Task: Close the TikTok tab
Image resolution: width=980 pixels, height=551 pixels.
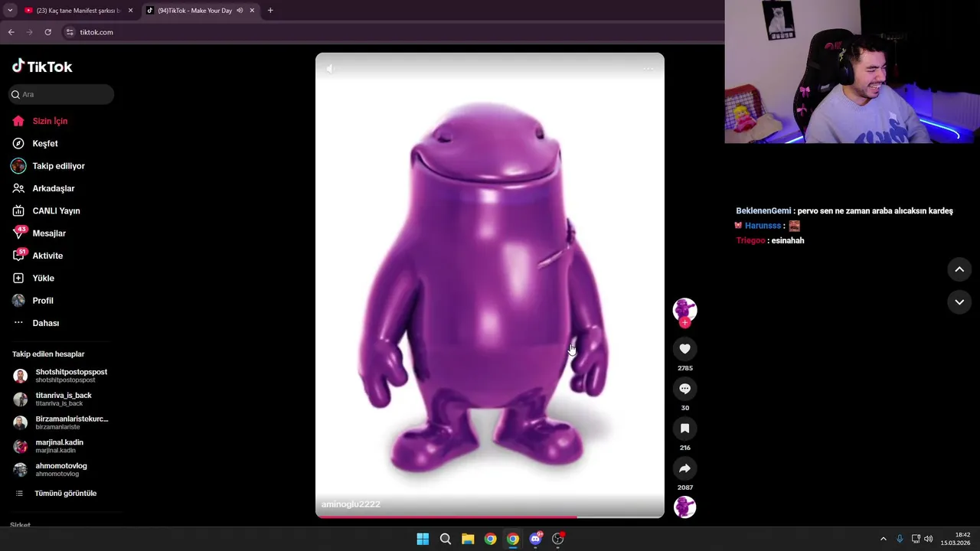Action: tap(252, 11)
